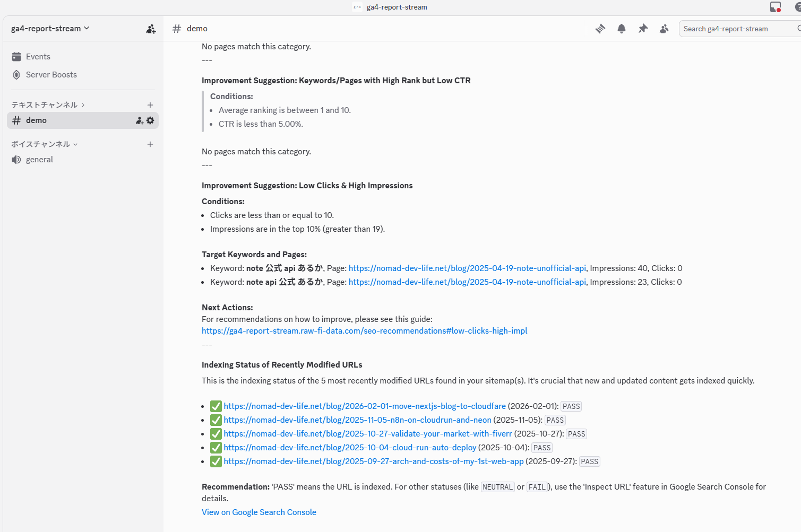Click the Server Boosts gem icon
This screenshot has height=532, width=801.
click(x=16, y=75)
